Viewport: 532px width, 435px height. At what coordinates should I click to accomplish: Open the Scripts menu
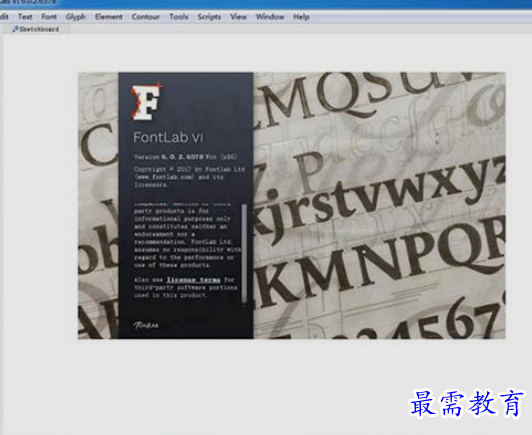tap(209, 17)
